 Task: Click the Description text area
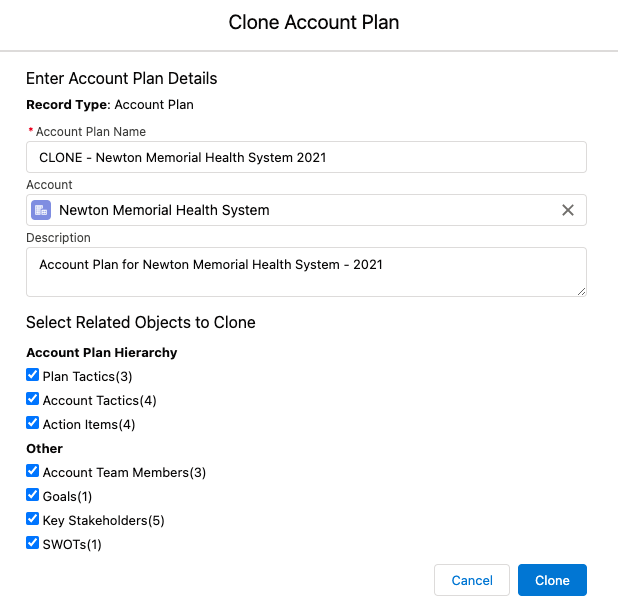click(x=306, y=271)
